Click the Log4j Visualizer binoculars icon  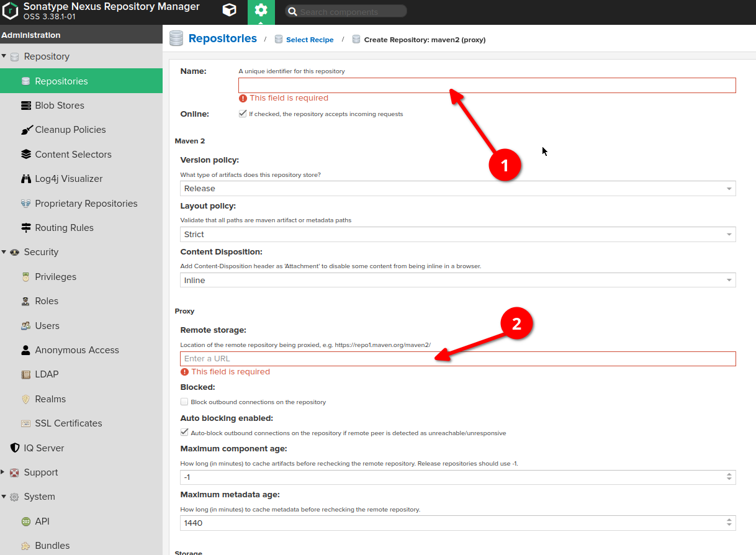(25, 179)
